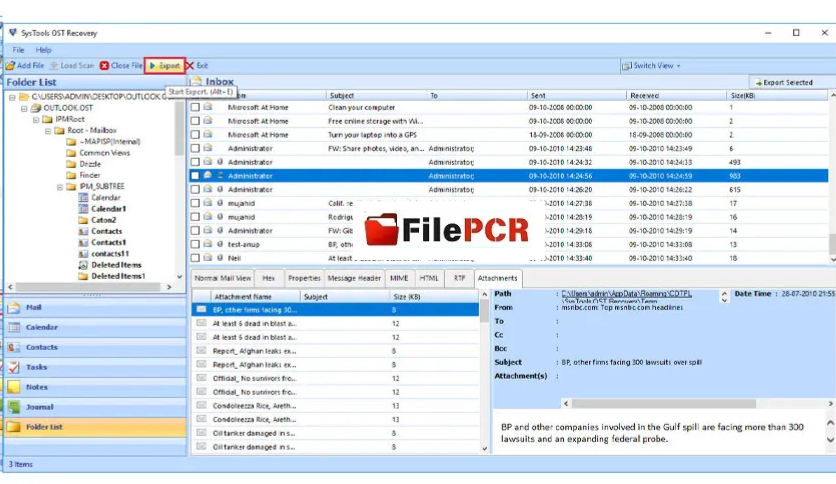Tick checkbox for Free online storage email

click(x=195, y=121)
